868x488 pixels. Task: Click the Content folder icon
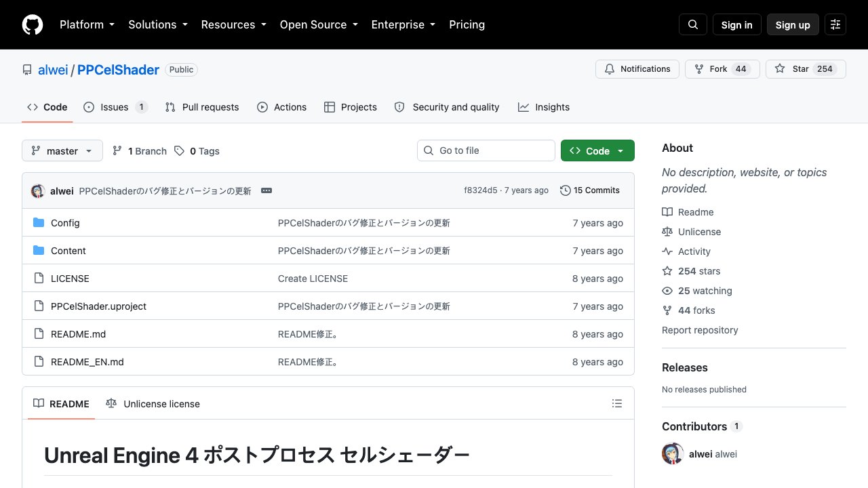39,251
